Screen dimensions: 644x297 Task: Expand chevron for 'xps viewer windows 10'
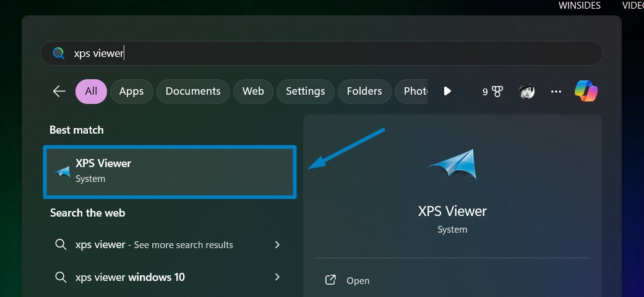coord(277,277)
